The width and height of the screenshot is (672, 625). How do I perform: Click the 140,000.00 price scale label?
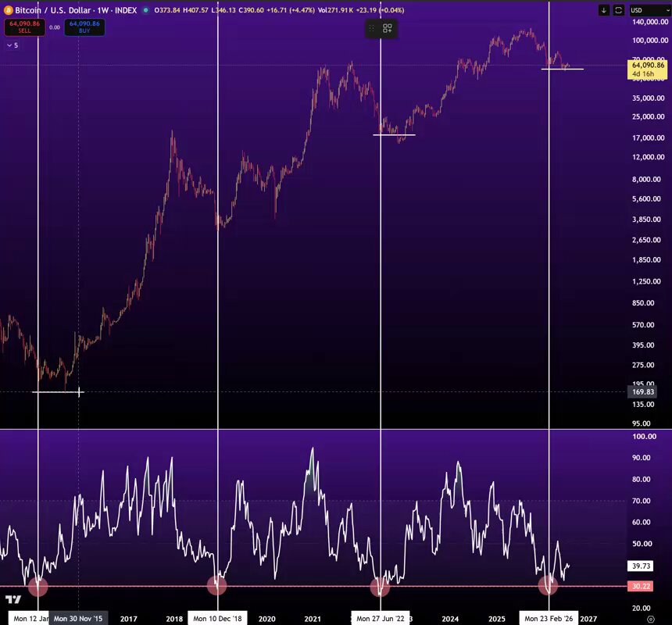pos(650,22)
